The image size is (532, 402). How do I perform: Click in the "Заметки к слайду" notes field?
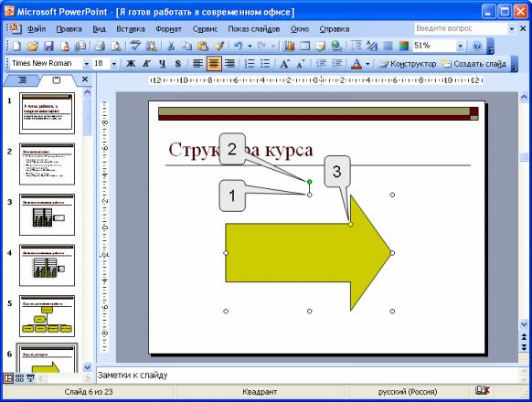point(307,376)
